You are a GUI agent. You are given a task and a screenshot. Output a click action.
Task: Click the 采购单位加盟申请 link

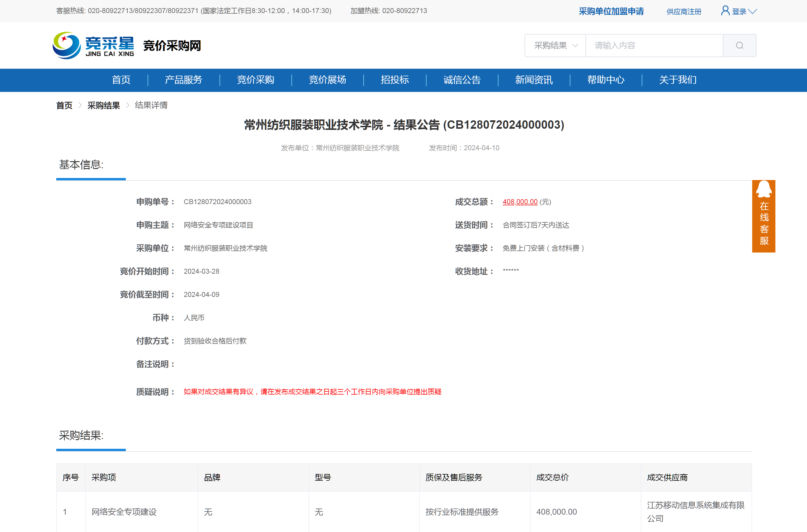pyautogui.click(x=611, y=12)
